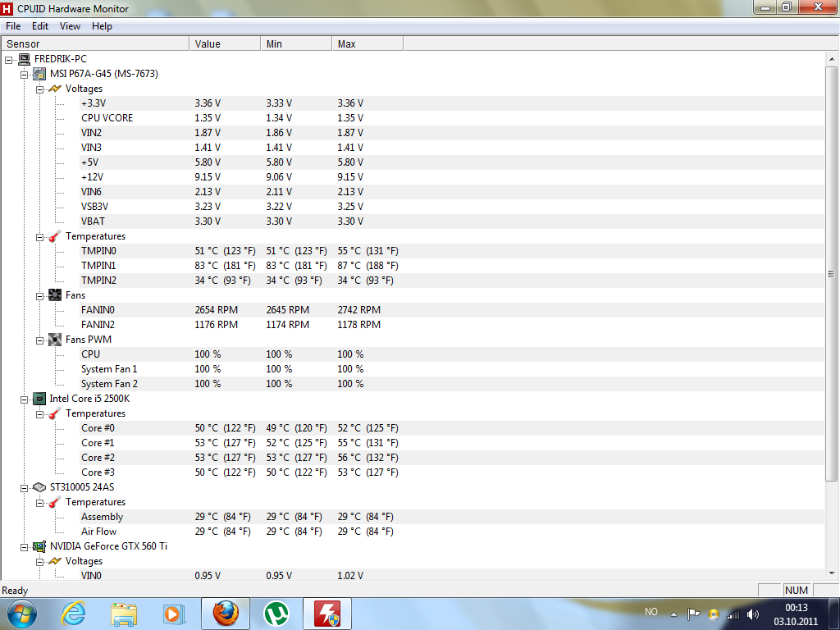This screenshot has height=630, width=840.
Task: Open the File menu
Action: pyautogui.click(x=13, y=26)
